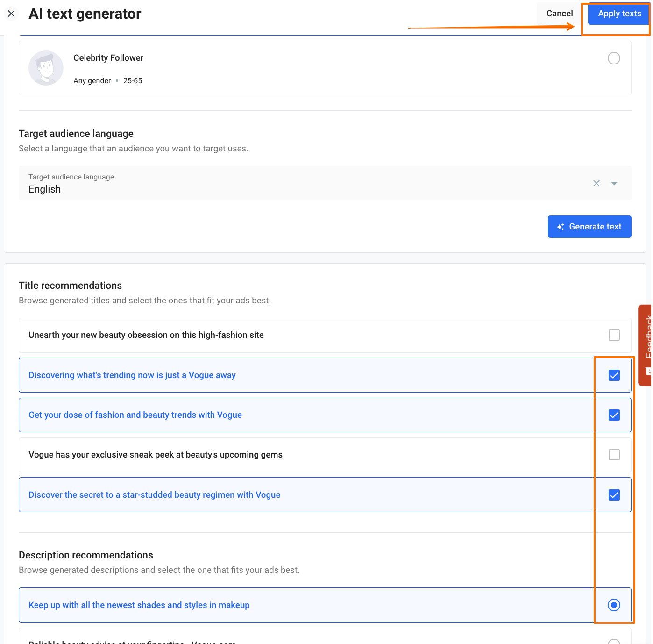Expand the Target audience language dropdown
653x644 pixels.
614,183
